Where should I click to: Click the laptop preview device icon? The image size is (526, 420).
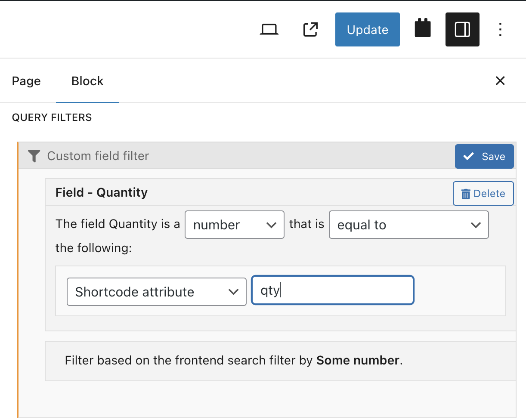[269, 29]
